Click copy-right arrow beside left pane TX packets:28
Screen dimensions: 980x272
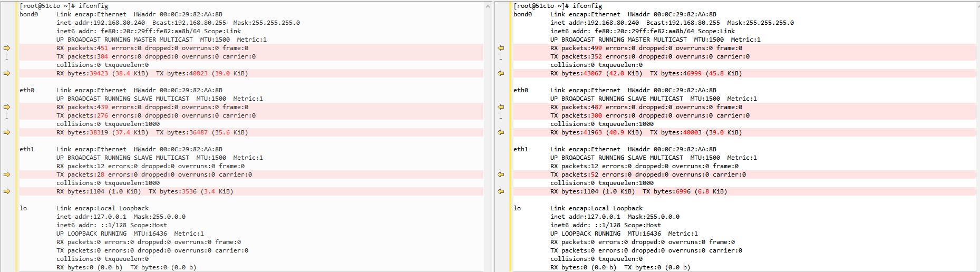[7, 174]
